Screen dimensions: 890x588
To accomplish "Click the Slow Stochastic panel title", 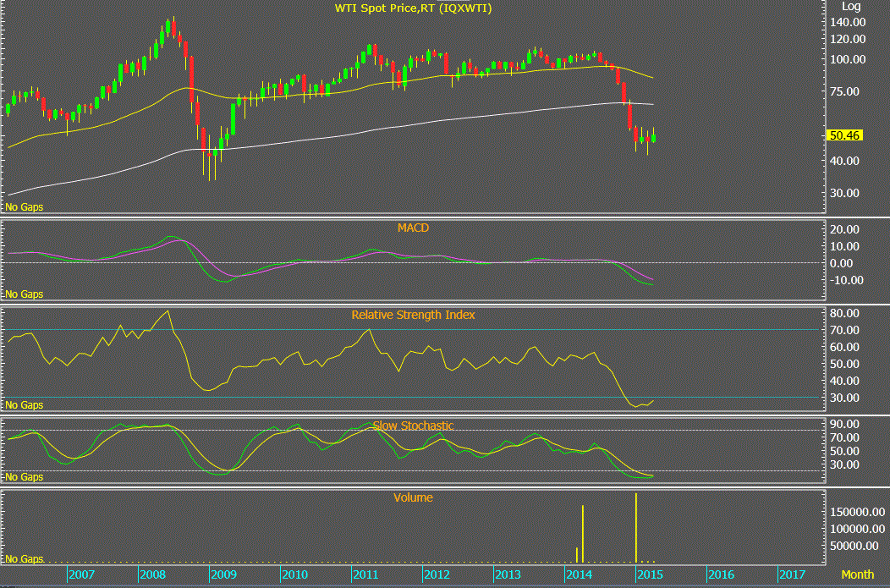I will [x=413, y=426].
